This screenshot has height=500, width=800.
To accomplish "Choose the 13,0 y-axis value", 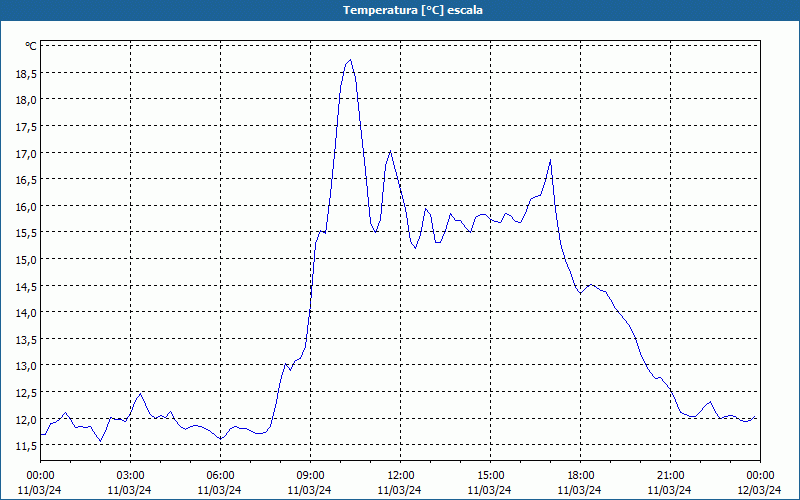I will (x=26, y=366).
